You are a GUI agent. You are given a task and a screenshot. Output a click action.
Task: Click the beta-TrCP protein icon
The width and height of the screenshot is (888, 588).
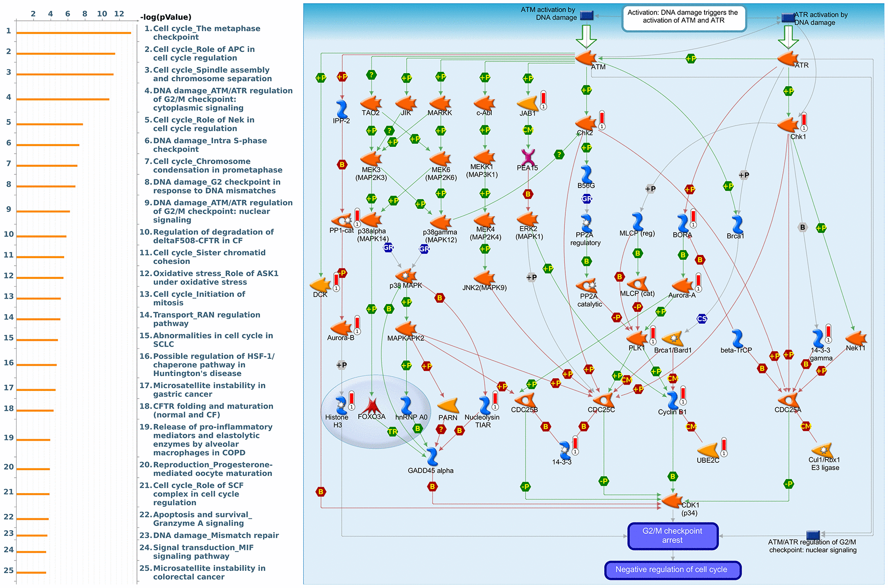(737, 338)
